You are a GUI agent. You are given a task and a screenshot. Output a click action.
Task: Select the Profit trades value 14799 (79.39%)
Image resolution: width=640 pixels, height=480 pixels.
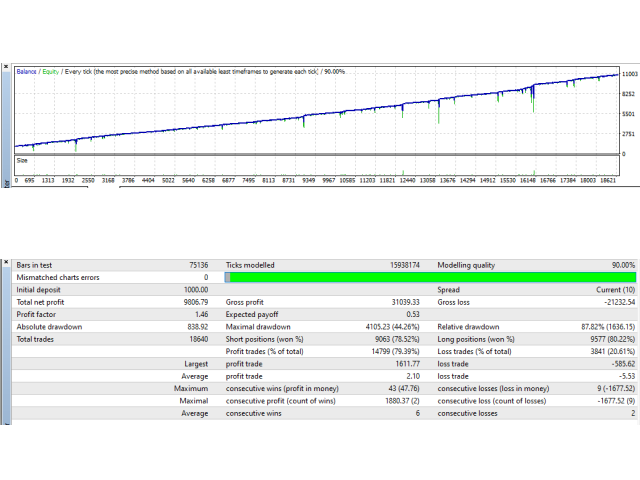coord(396,351)
